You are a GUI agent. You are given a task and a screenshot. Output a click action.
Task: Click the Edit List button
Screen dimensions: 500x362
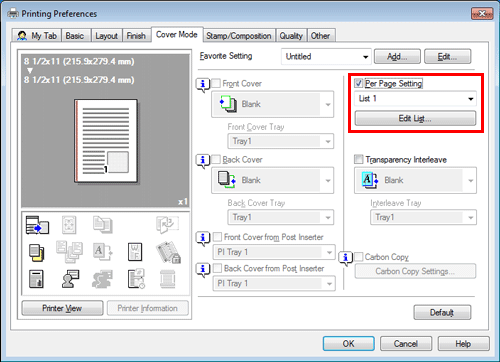[415, 118]
